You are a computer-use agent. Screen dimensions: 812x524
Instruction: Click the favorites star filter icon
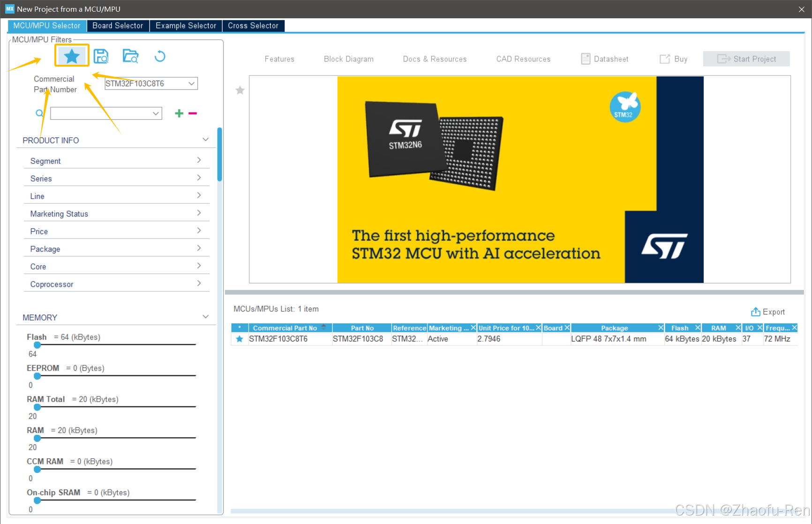pos(72,56)
